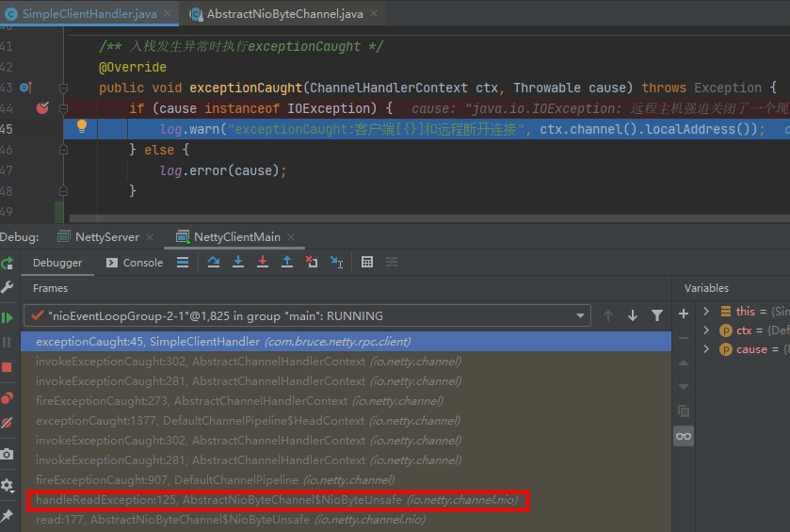790x532 pixels.
Task: Open debug layout settings gear icon
Action: click(x=7, y=485)
